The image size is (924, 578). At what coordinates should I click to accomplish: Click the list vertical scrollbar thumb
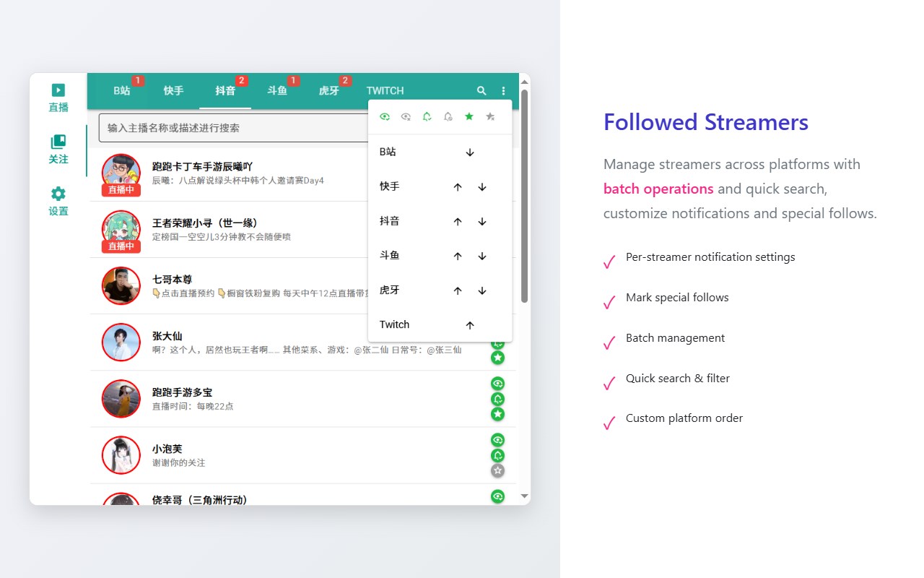[x=525, y=196]
